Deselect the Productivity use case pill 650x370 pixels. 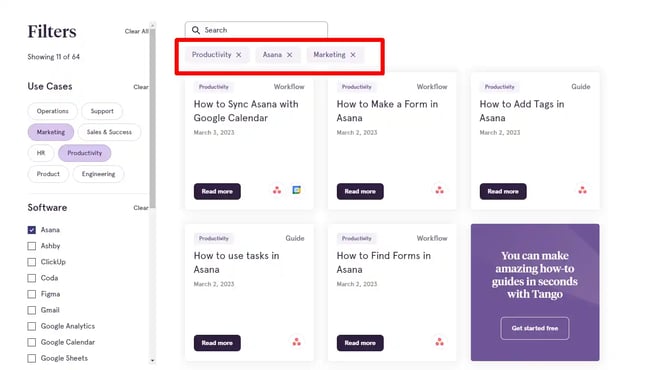pos(85,153)
